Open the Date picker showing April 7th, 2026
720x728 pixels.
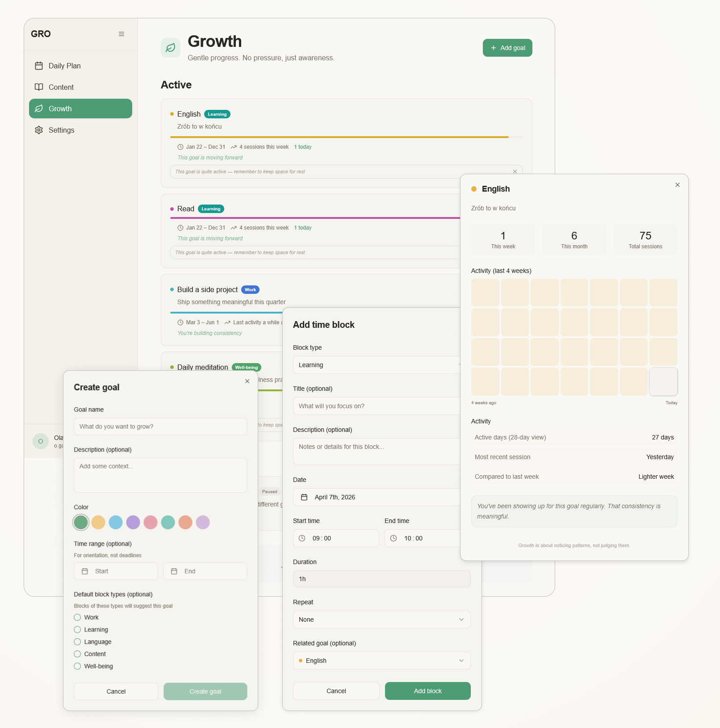377,497
